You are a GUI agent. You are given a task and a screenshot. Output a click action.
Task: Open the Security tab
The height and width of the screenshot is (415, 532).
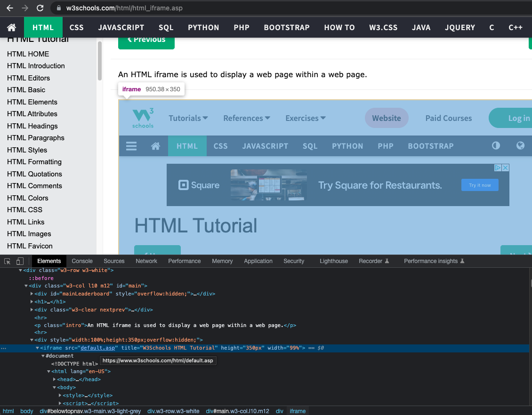click(294, 261)
